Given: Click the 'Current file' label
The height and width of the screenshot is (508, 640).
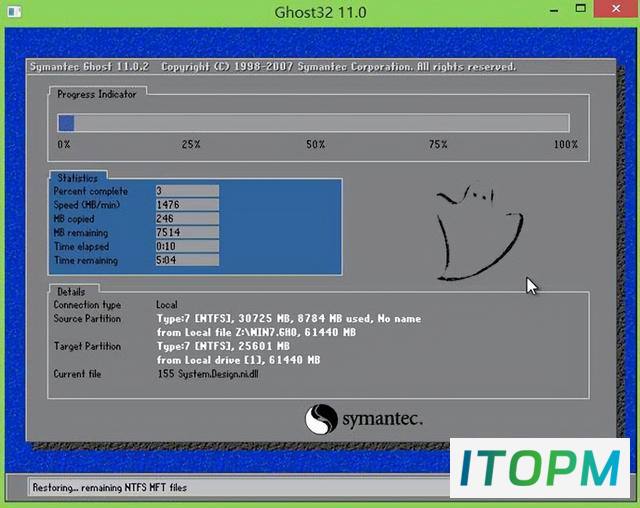Looking at the screenshot, I should point(77,374).
